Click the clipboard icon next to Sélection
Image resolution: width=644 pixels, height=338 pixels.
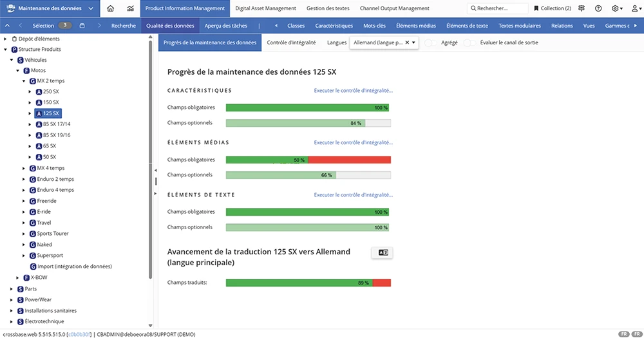coord(82,26)
